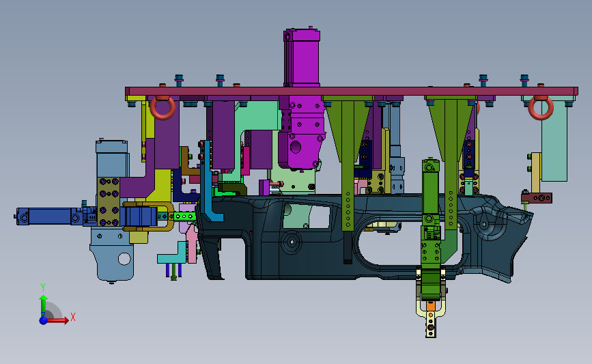Select the small dark red block at far right
Image resolution: width=592 pixels, height=364 pixels.
(537, 197)
